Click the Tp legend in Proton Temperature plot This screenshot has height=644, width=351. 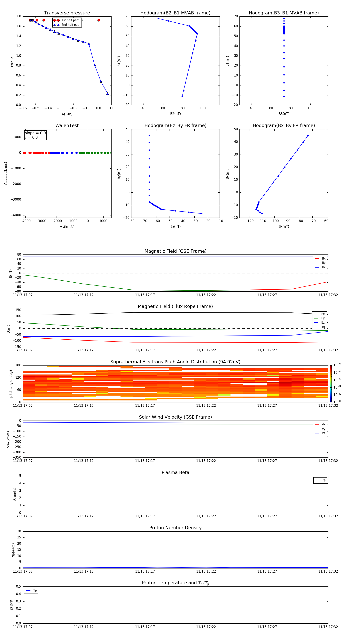(x=31, y=591)
